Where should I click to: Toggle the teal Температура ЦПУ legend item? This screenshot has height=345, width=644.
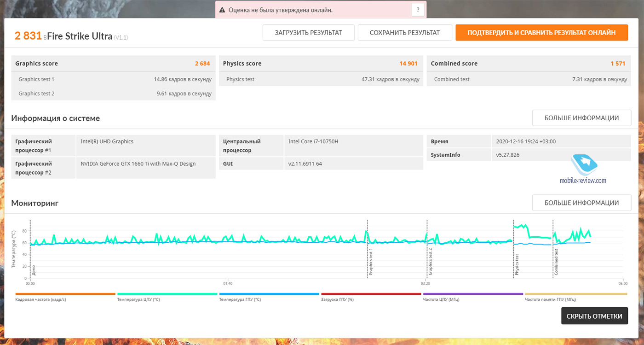(167, 297)
